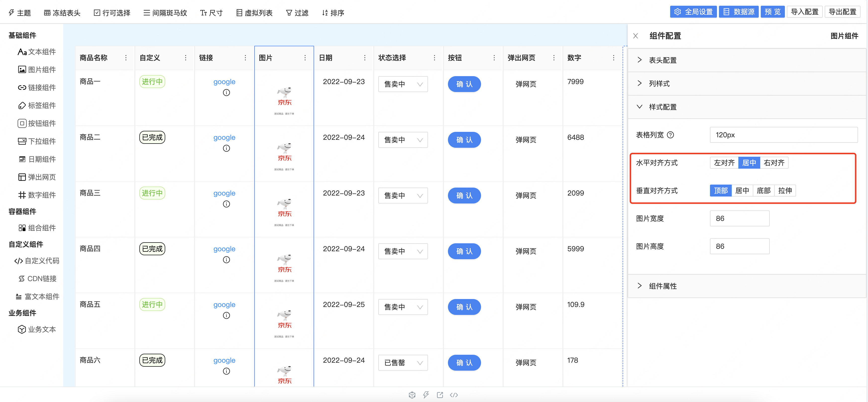Click the code </> icon at the bottom

click(454, 395)
